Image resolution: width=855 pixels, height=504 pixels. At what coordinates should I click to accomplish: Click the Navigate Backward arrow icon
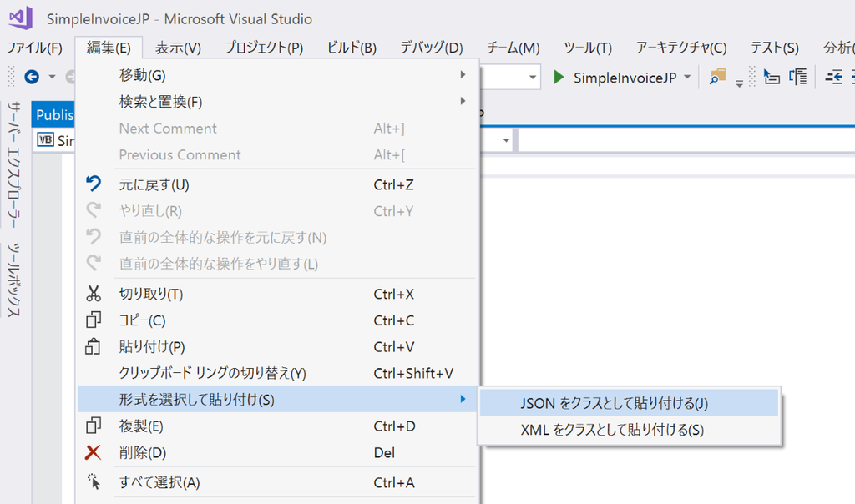[32, 77]
